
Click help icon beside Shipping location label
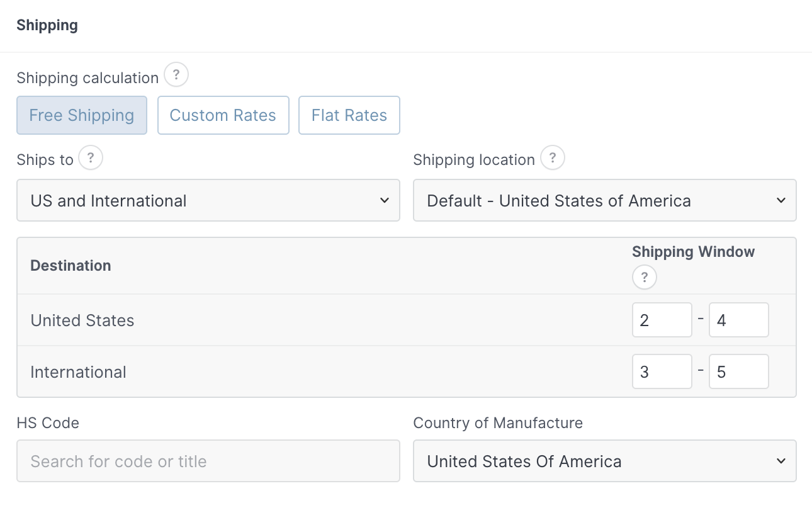point(553,158)
